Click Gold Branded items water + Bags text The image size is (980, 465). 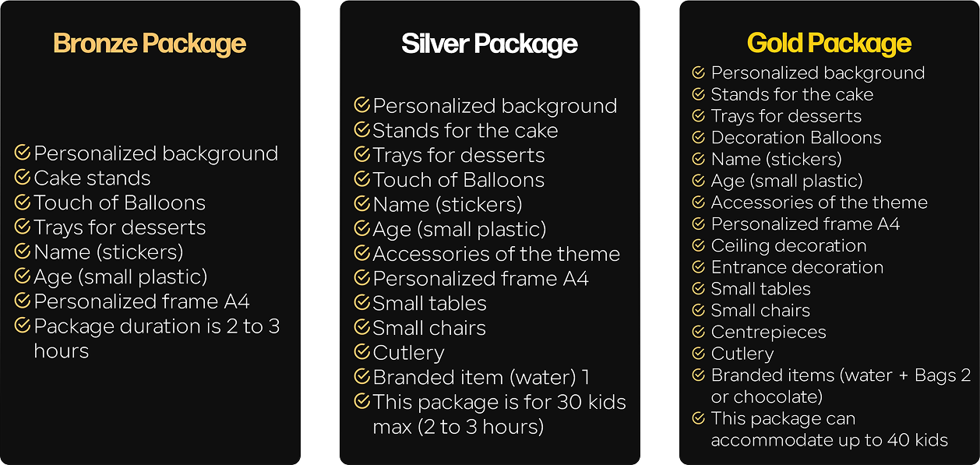(841, 375)
